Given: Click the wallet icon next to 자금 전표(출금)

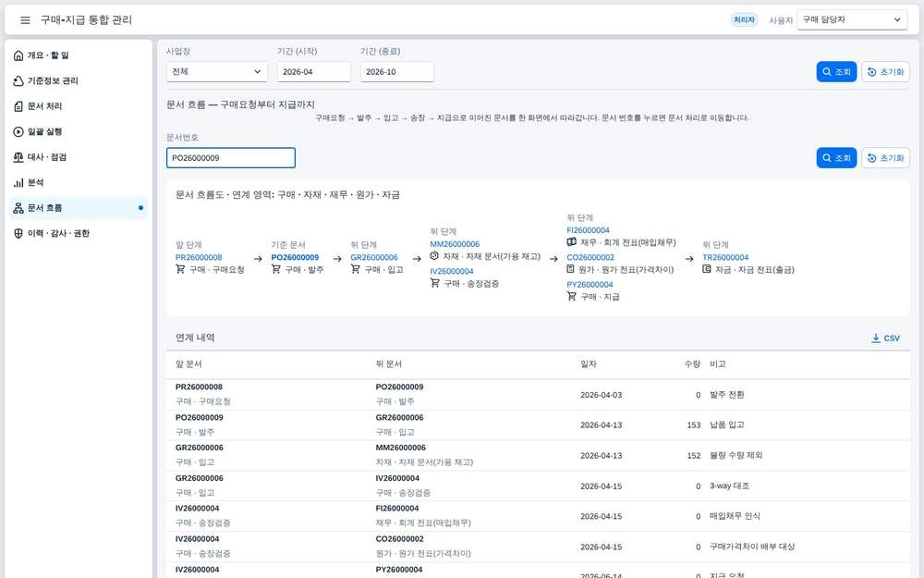Looking at the screenshot, I should coord(707,269).
